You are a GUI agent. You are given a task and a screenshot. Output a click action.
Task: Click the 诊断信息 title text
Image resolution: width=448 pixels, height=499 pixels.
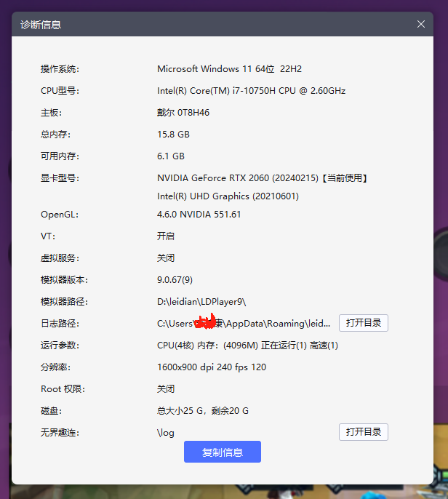[40, 25]
